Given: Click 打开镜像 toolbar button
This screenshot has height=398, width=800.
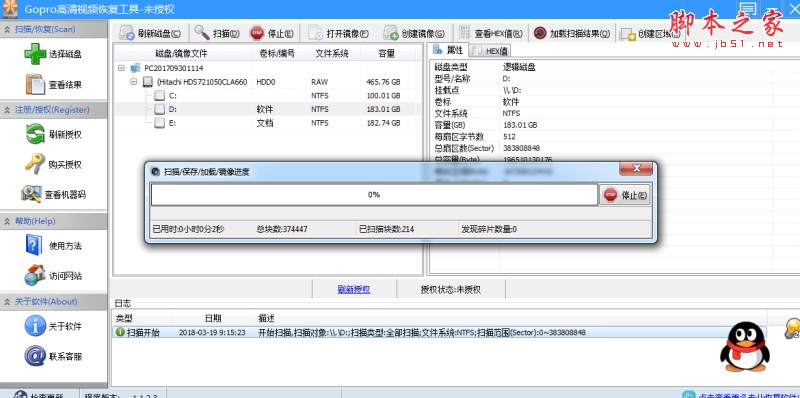Looking at the screenshot, I should point(338,34).
